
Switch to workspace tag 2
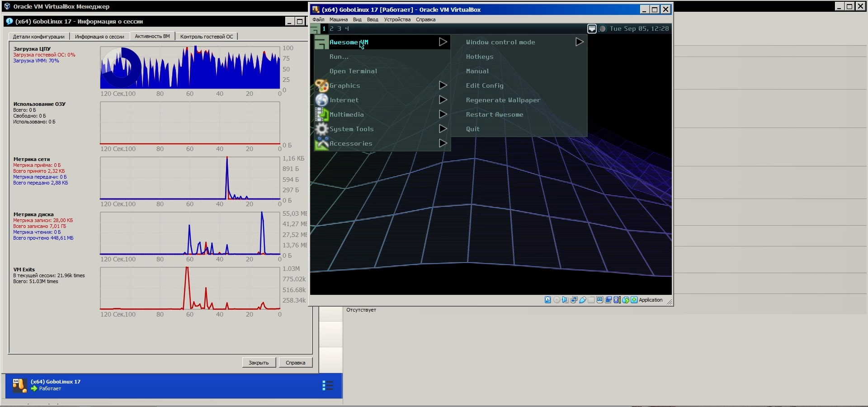click(331, 28)
